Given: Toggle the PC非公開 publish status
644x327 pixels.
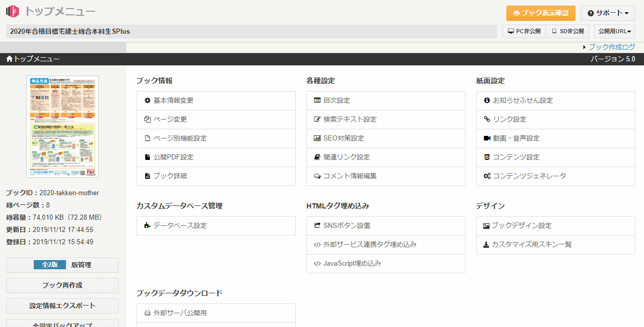Looking at the screenshot, I should (x=524, y=31).
